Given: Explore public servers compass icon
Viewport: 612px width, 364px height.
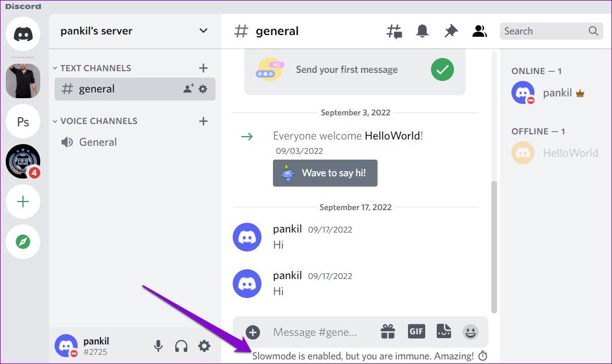Looking at the screenshot, I should click(x=23, y=242).
